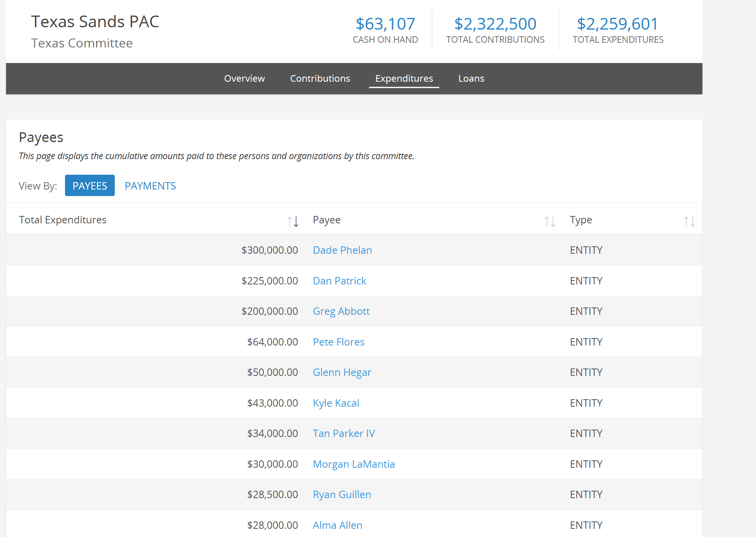
Task: Open Ryan Guillen payee page
Action: point(342,494)
